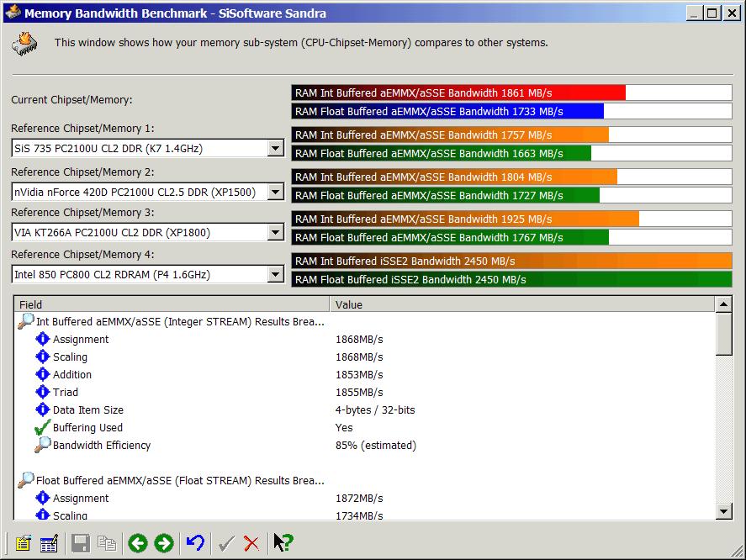
Task: Click the 1855MB/s Triad value
Action: coord(359,392)
